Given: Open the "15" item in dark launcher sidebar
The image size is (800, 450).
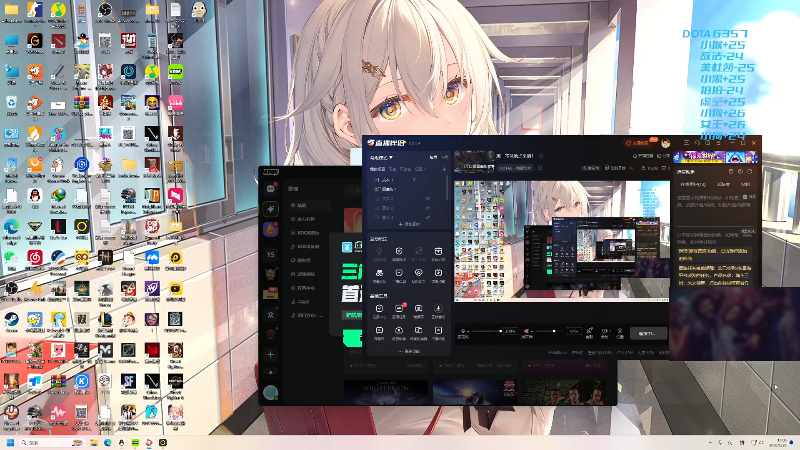Looking at the screenshot, I should (x=270, y=254).
